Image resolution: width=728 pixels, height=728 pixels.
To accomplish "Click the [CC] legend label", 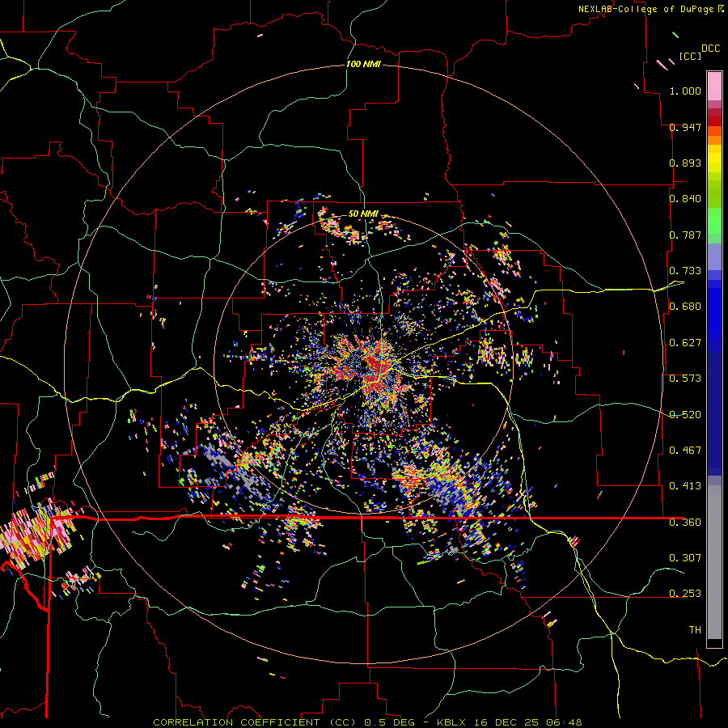I will tap(690, 56).
